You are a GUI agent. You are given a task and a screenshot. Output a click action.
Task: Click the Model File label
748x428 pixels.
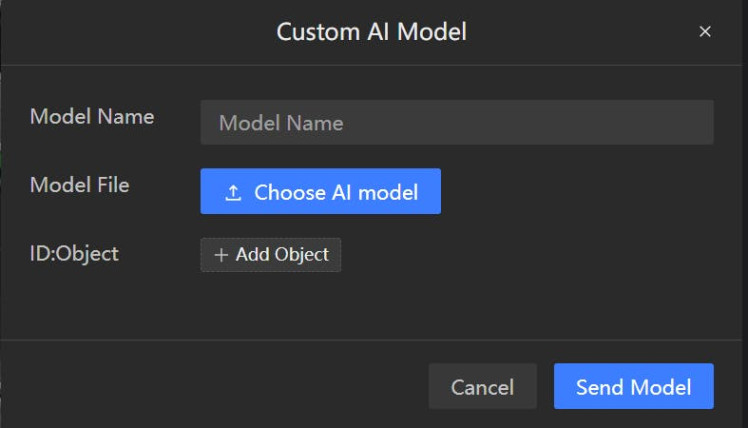pyautogui.click(x=80, y=184)
